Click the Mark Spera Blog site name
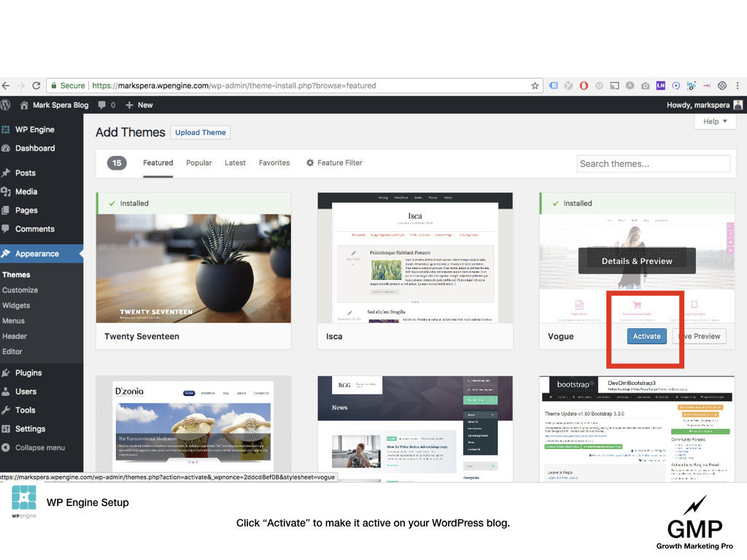This screenshot has height=560, width=747. point(61,105)
